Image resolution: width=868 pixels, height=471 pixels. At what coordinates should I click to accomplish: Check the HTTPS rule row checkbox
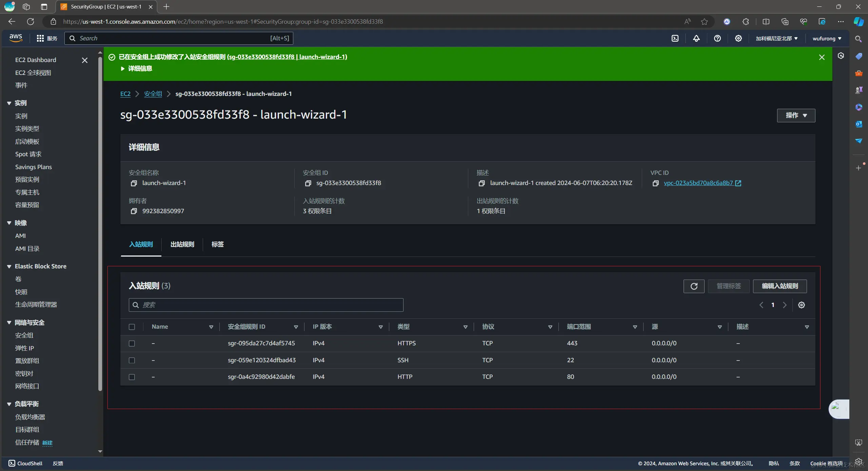coord(132,344)
